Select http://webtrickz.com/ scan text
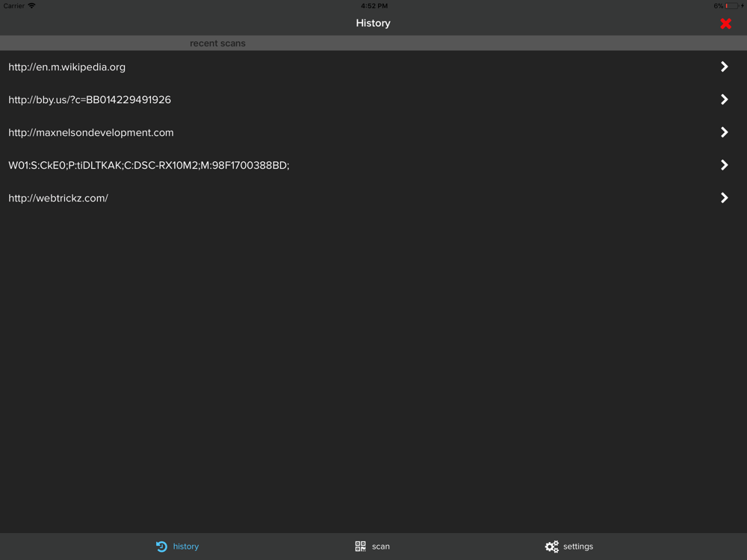The width and height of the screenshot is (747, 560). coord(58,198)
